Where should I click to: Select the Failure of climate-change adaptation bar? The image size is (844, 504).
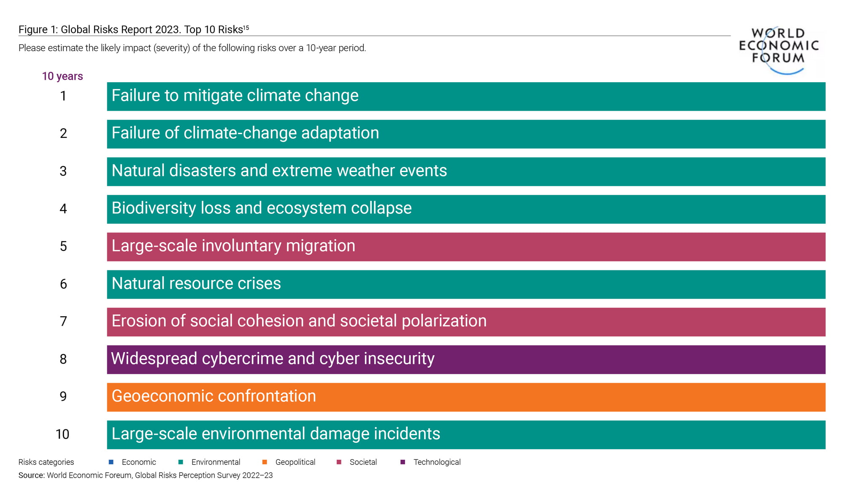[x=466, y=134]
